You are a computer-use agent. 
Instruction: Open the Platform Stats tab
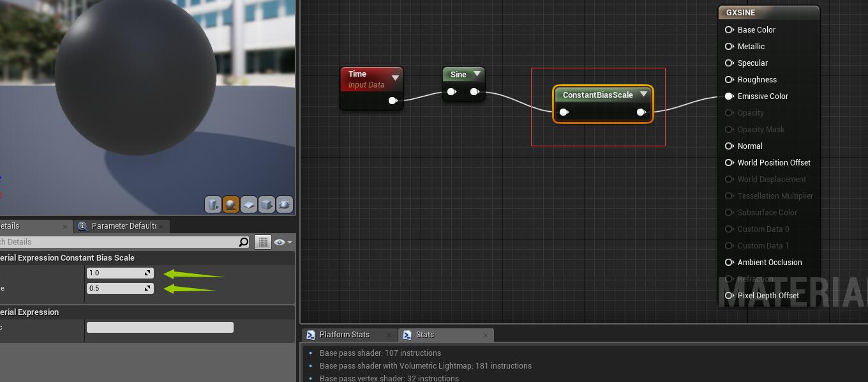(344, 335)
